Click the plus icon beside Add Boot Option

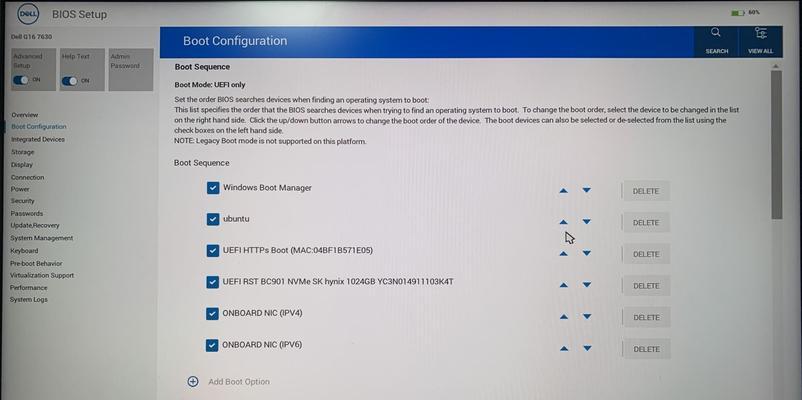193,382
